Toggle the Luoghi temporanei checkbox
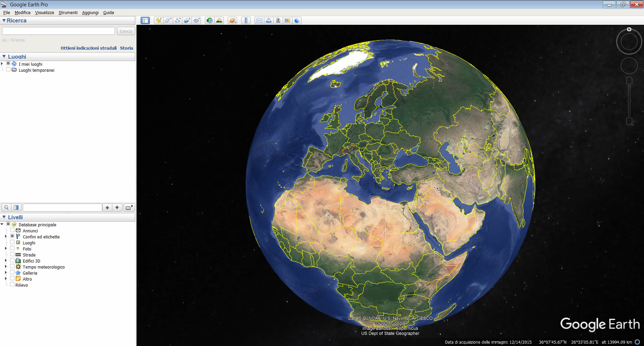 (x=8, y=69)
